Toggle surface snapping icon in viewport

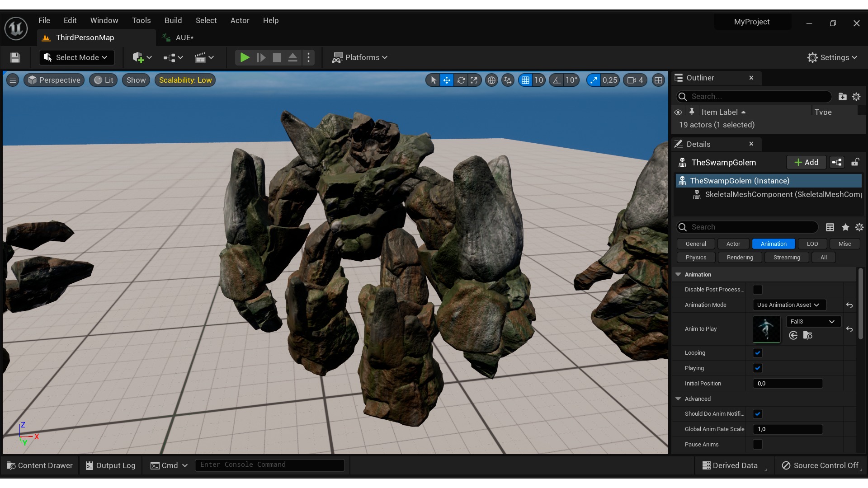pos(508,80)
